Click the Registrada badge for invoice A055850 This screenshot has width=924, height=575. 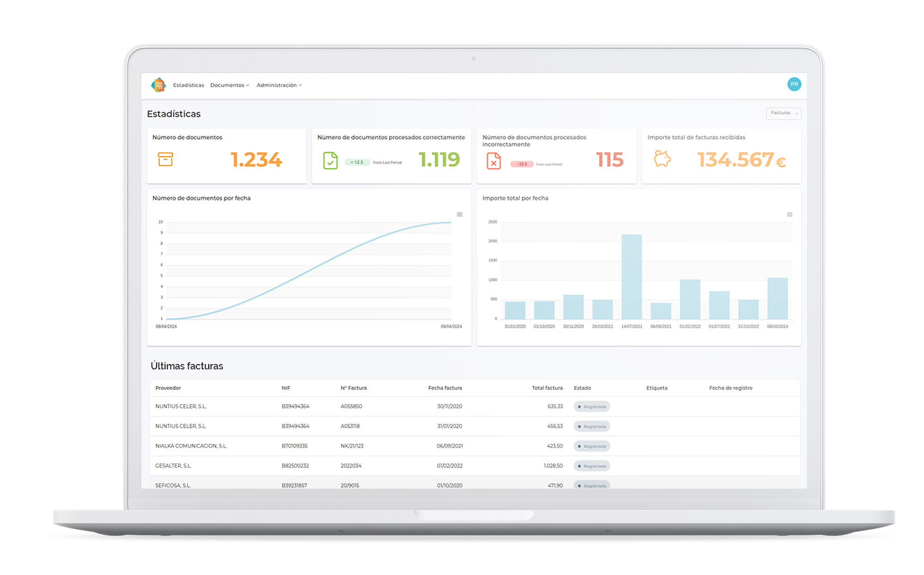592,407
